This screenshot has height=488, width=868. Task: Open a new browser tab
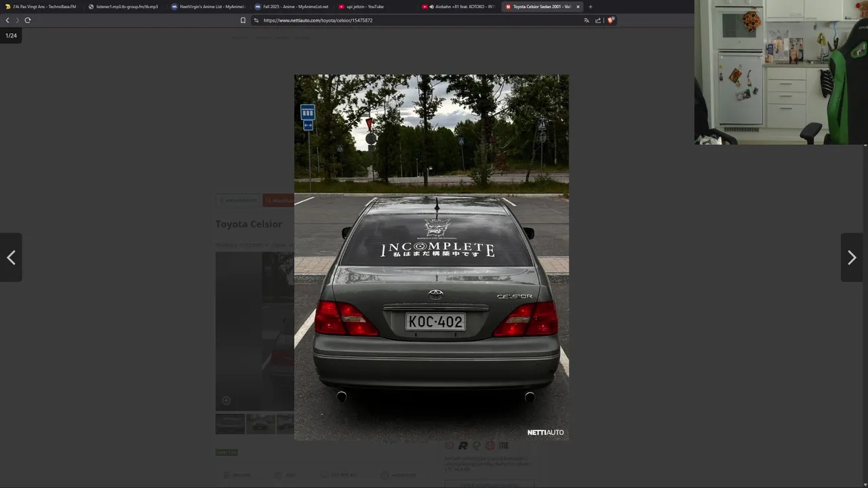coord(590,7)
